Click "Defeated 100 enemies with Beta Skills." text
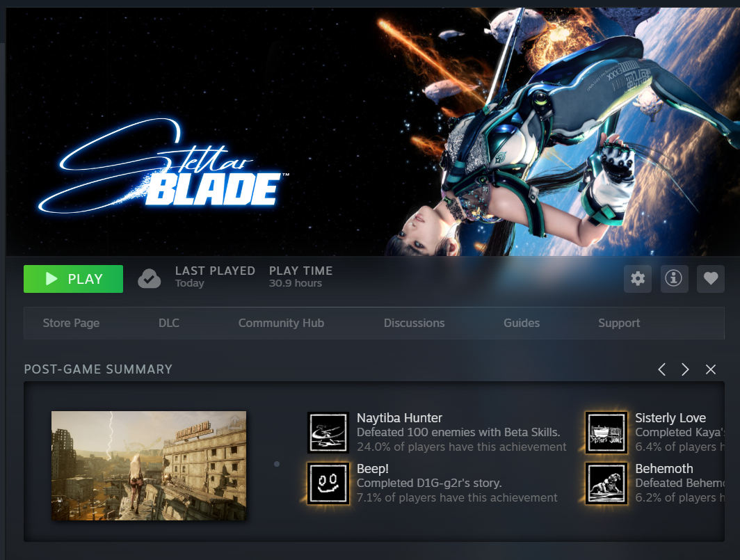This screenshot has width=740, height=560. point(458,432)
